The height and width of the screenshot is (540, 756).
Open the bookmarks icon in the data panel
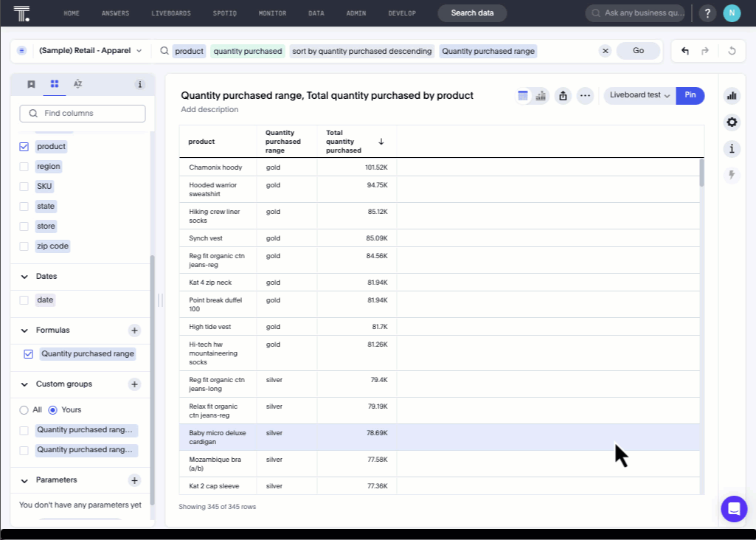pos(30,84)
